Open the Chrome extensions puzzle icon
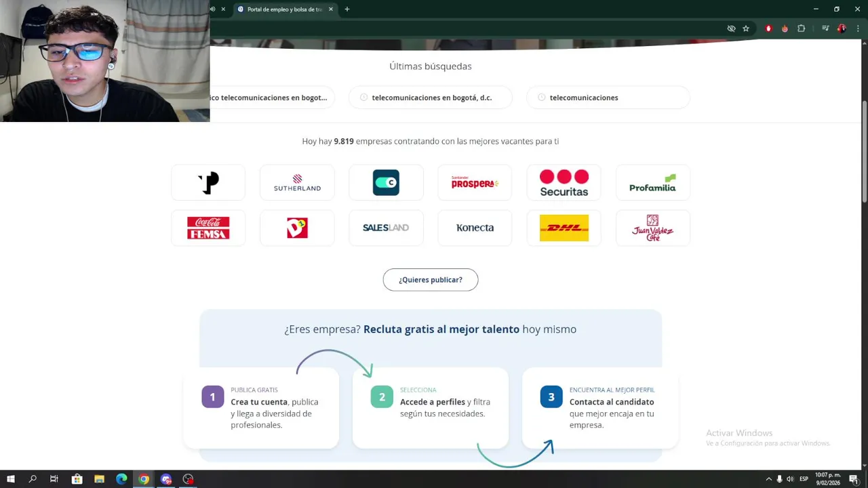The image size is (868, 488). point(801,28)
